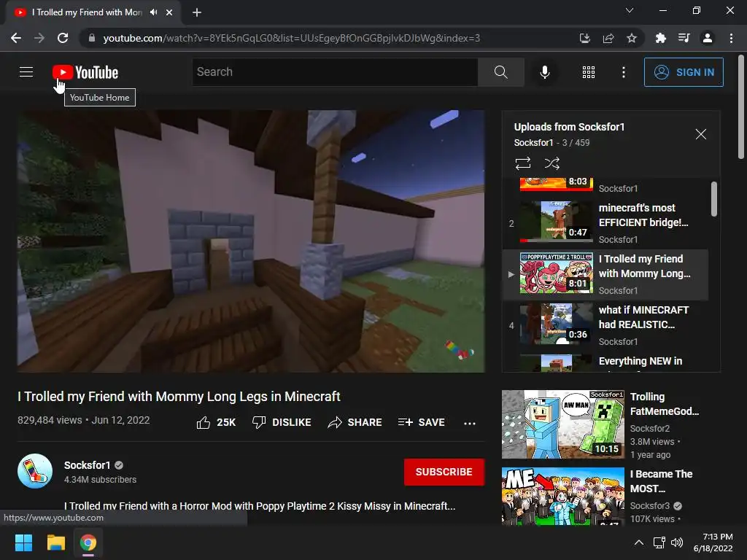The image size is (747, 560).
Task: Open a new browser tab
Action: click(x=197, y=12)
